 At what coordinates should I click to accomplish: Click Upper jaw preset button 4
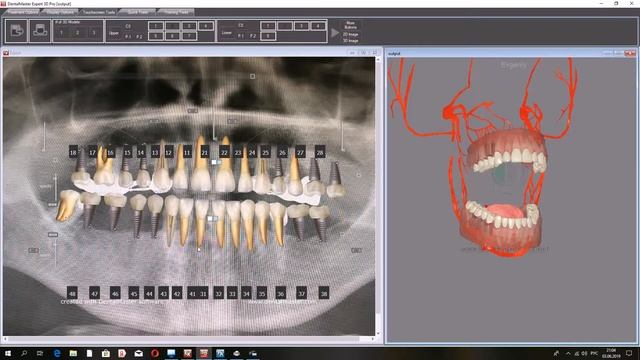(x=205, y=26)
